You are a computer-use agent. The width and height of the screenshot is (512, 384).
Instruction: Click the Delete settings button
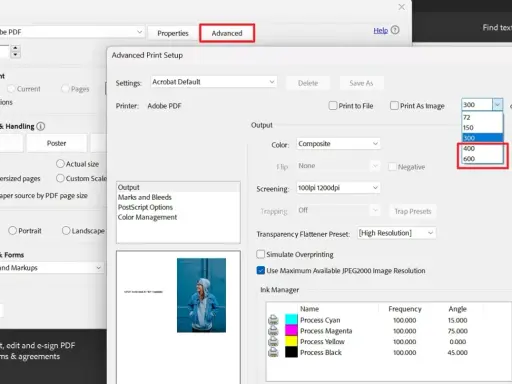click(308, 83)
